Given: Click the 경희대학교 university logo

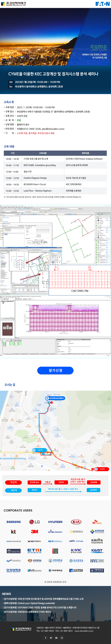Looking at the screenshot, I should 35,561.
